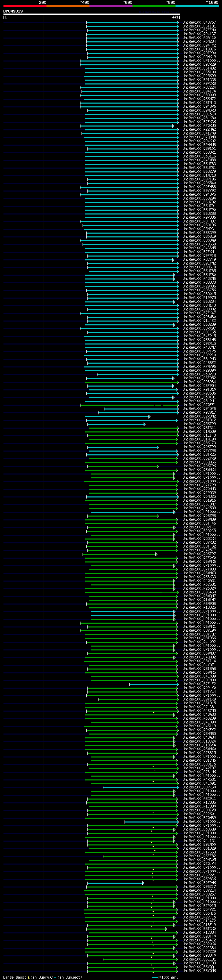Click the white query sequence bar

[x=92, y=14]
